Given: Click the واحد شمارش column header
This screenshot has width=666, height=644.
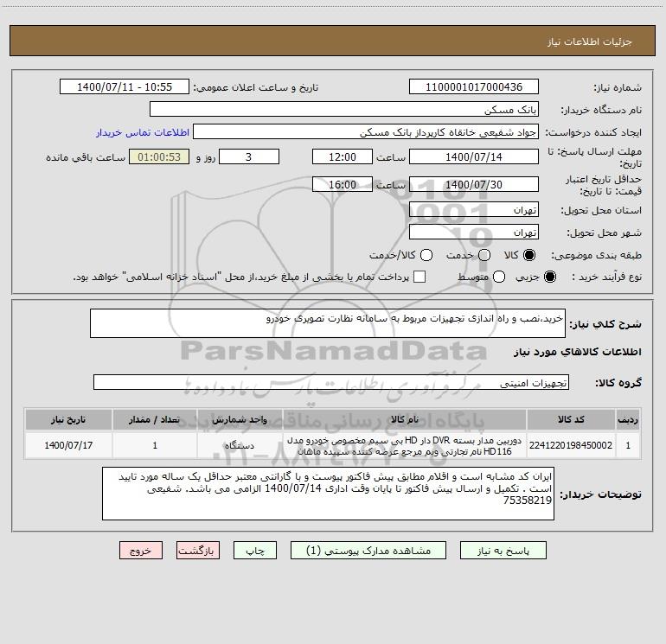Looking at the screenshot, I should click(x=240, y=419).
